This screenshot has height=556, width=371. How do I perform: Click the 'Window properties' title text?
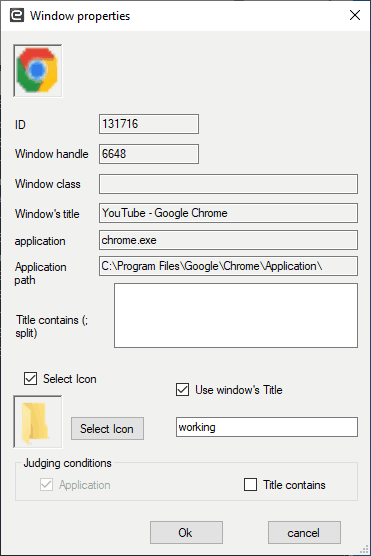(x=80, y=16)
